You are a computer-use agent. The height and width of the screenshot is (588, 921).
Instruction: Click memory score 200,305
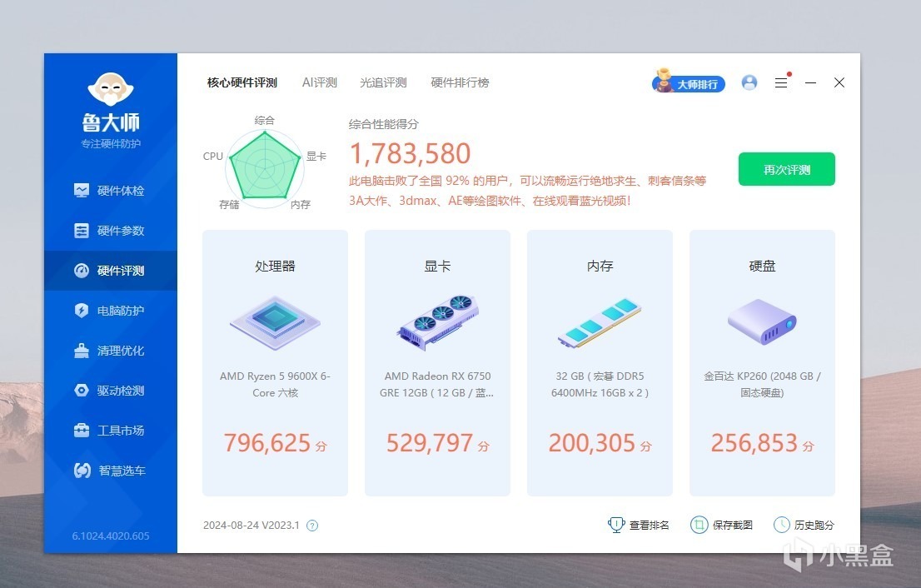pyautogui.click(x=592, y=443)
